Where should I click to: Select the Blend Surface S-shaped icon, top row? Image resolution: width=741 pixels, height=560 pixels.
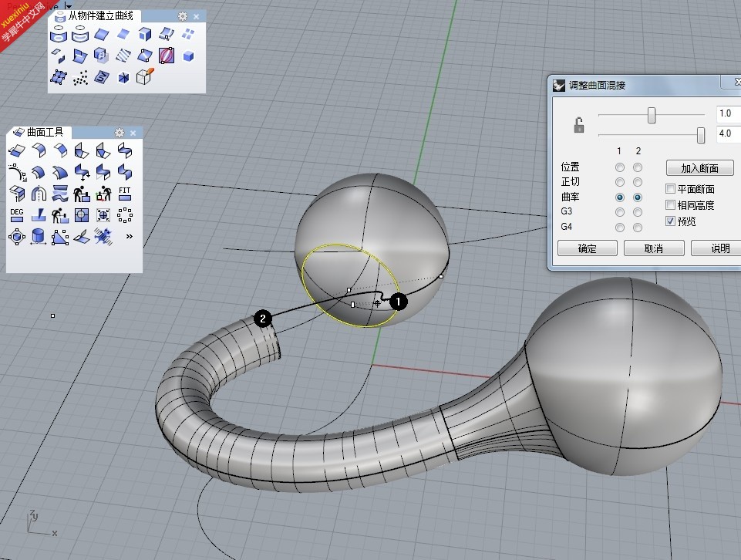tap(125, 151)
